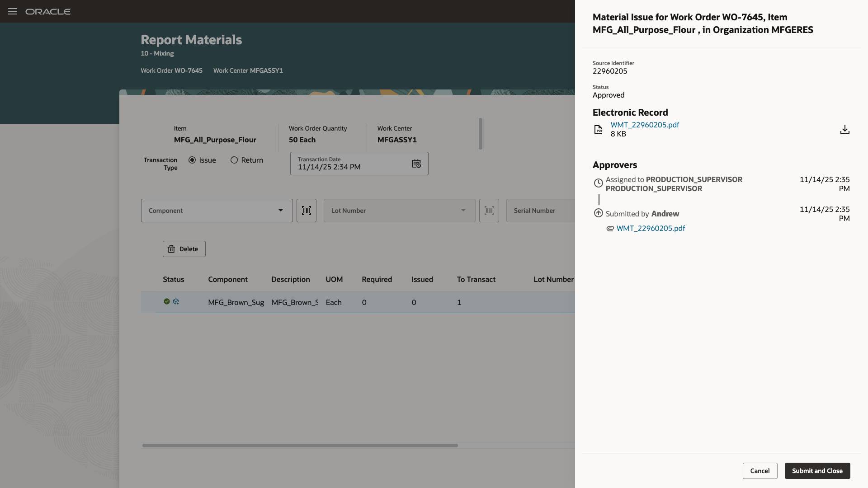This screenshot has height=488, width=868.
Task: Click the submitted-by person icon beside Andrew
Action: 599,213
